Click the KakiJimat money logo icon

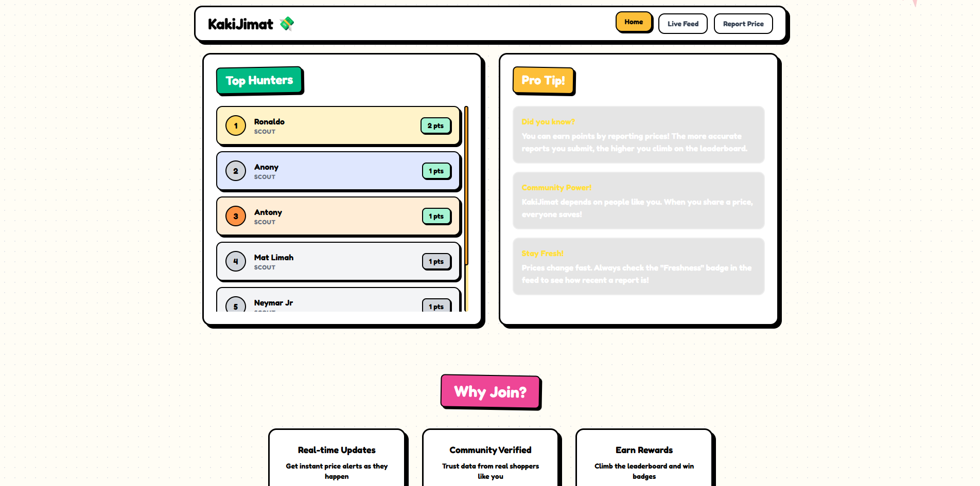click(287, 24)
